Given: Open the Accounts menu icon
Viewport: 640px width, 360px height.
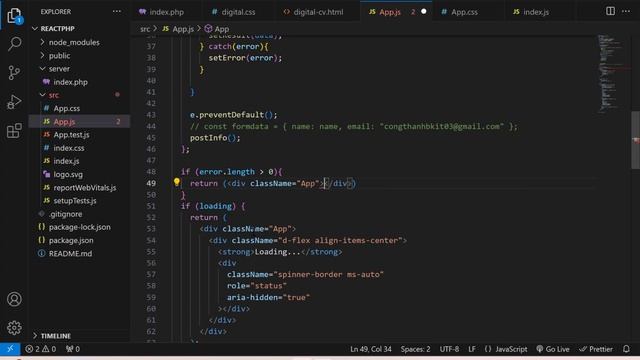Looking at the screenshot, I should coord(14,299).
